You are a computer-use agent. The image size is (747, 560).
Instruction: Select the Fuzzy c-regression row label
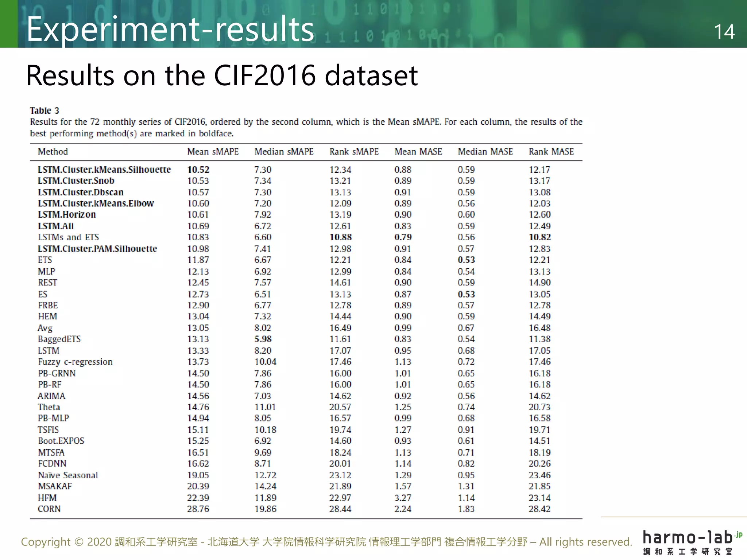tap(75, 362)
